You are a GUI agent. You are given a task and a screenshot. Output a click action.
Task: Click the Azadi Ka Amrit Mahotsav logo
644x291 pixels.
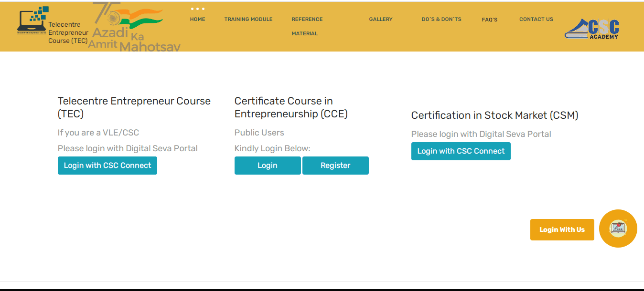coord(135,26)
